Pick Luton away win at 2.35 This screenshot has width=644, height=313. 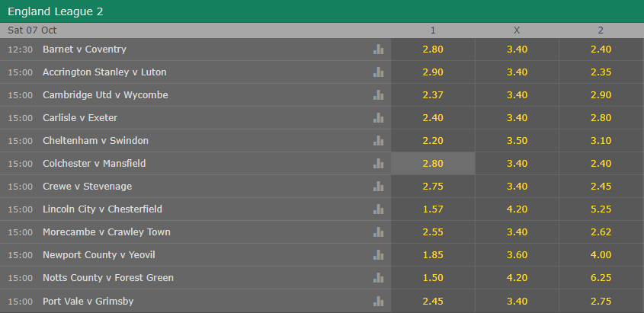pos(601,72)
